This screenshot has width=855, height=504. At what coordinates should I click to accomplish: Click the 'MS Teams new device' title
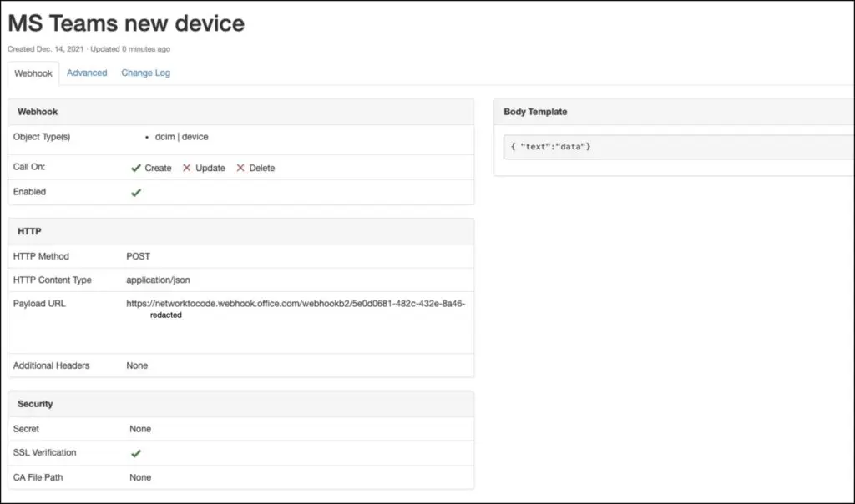[126, 23]
